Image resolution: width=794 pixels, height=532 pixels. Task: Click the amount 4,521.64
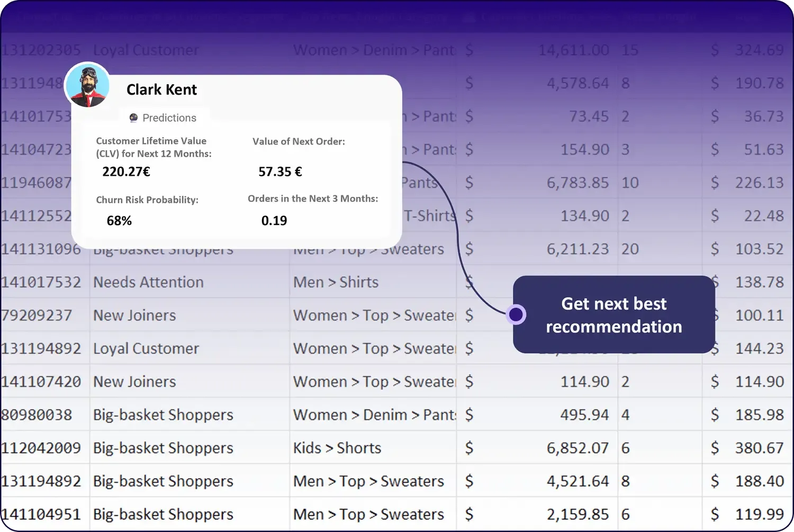pyautogui.click(x=578, y=481)
